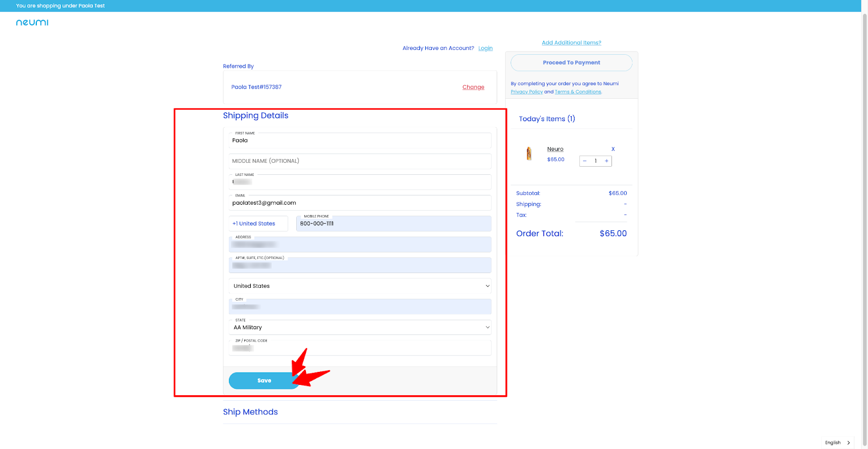Click the Save button
The width and height of the screenshot is (868, 449).
264,381
